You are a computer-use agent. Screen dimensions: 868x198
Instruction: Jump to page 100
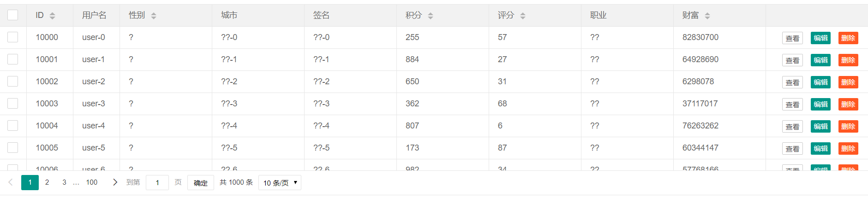(x=92, y=182)
